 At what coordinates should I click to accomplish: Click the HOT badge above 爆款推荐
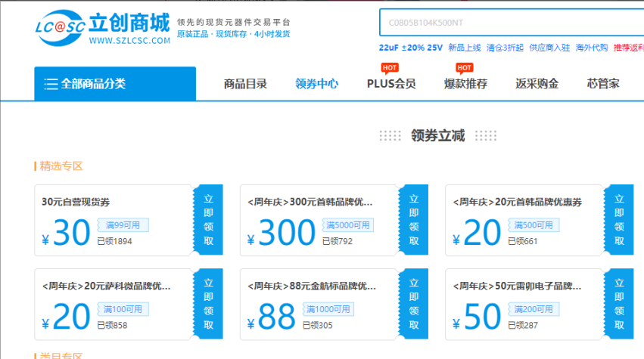(x=464, y=68)
